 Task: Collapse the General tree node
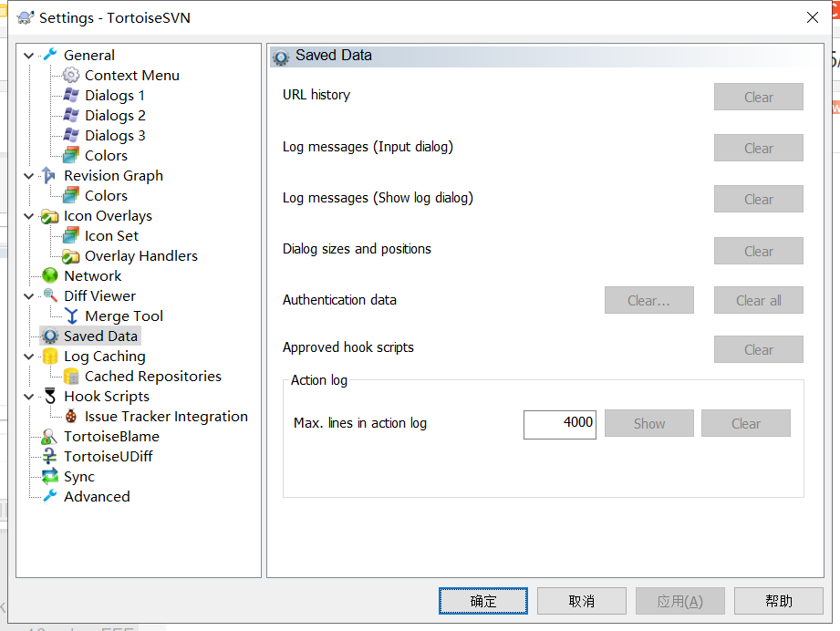pyautogui.click(x=29, y=56)
